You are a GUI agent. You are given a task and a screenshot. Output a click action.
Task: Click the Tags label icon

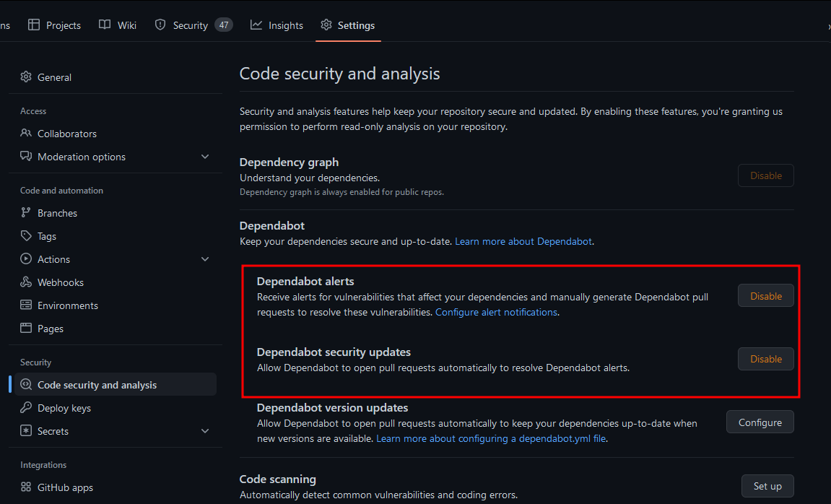(x=26, y=236)
